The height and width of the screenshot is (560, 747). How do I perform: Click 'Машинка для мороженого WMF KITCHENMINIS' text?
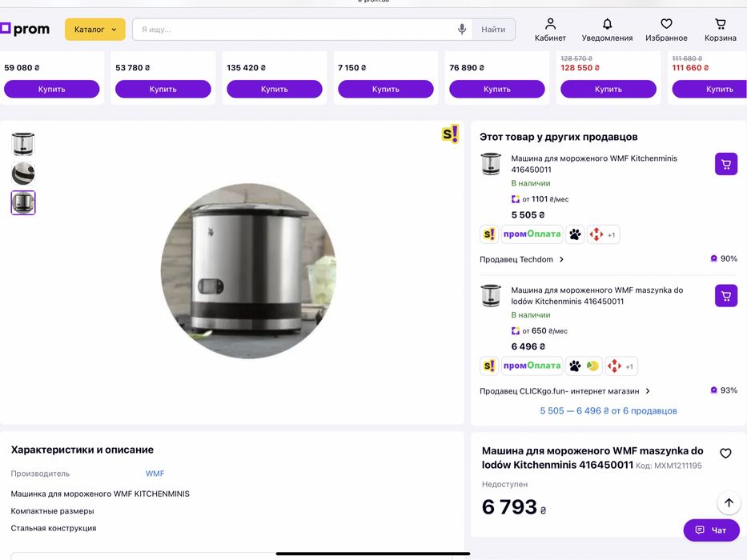[100, 494]
